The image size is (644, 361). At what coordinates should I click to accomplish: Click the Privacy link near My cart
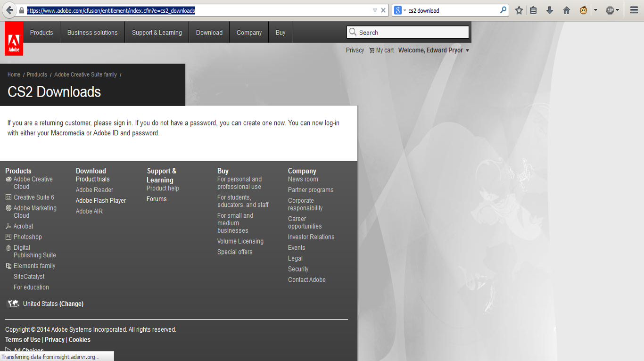pos(355,50)
